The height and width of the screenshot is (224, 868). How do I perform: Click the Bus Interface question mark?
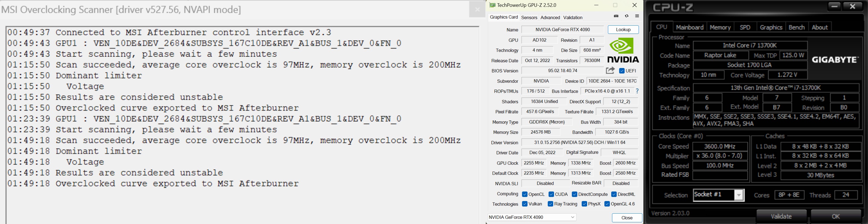pos(637,91)
